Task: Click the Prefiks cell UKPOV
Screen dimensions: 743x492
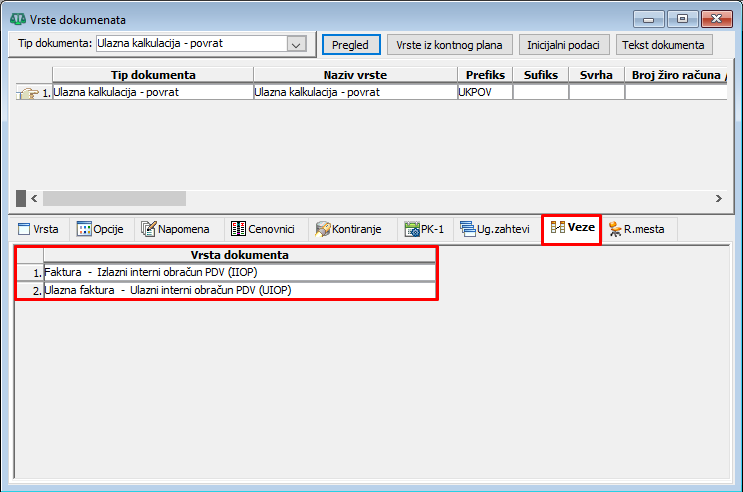Action: [484, 92]
